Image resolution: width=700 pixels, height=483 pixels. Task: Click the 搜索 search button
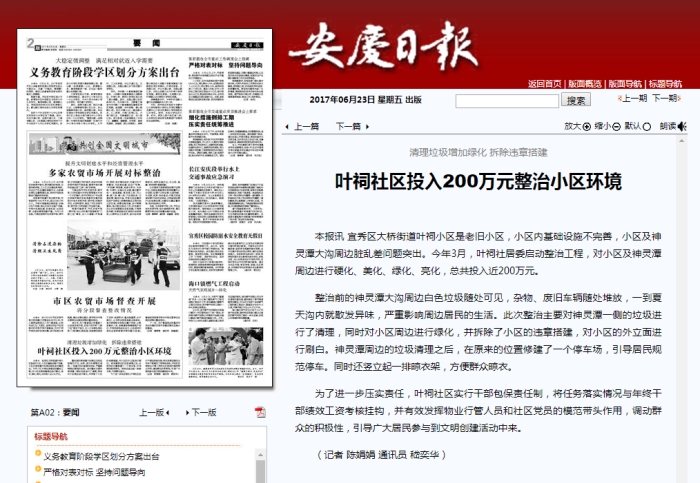click(576, 100)
